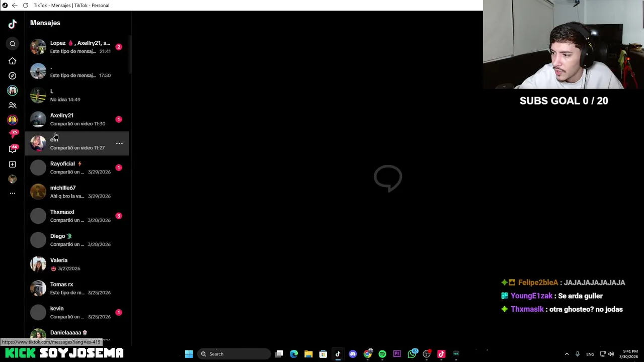This screenshot has height=362, width=644.
Task: Go back with the browser back arrow
Action: point(15,5)
